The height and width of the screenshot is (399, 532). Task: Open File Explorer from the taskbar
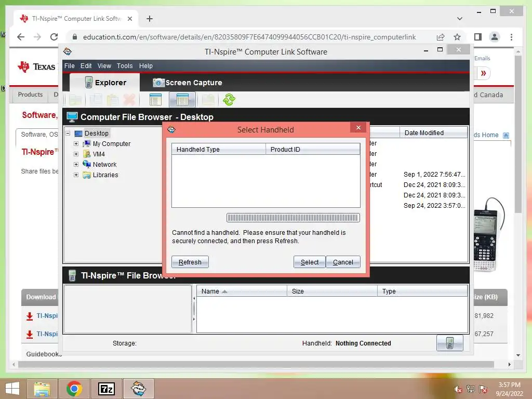tap(42, 389)
